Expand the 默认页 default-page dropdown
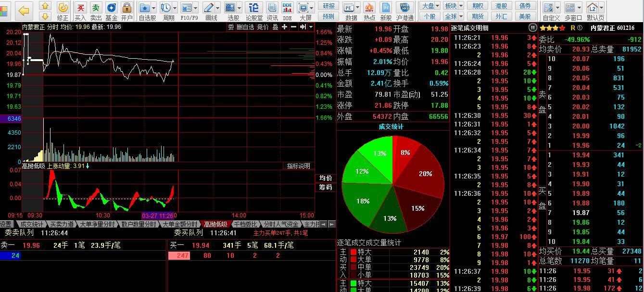644x292 pixels. [x=600, y=8]
